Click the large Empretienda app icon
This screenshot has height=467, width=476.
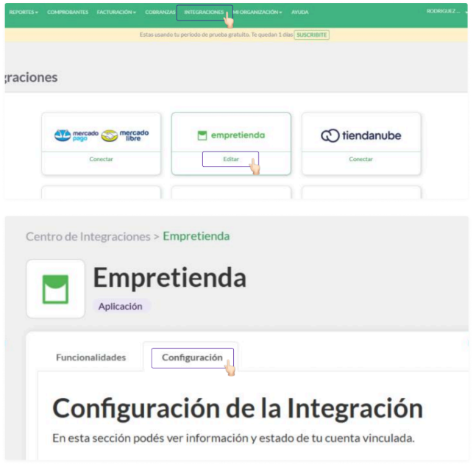[56, 288]
